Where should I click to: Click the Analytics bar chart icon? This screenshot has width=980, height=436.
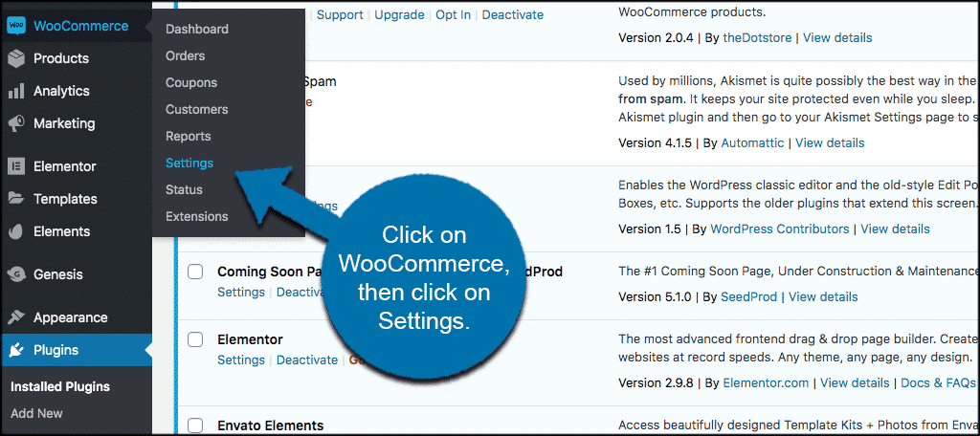pyautogui.click(x=16, y=91)
